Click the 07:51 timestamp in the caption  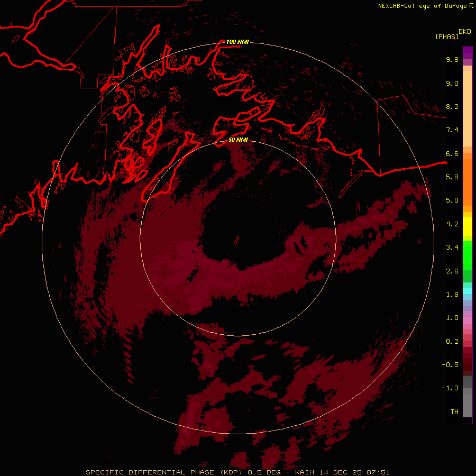click(x=378, y=472)
